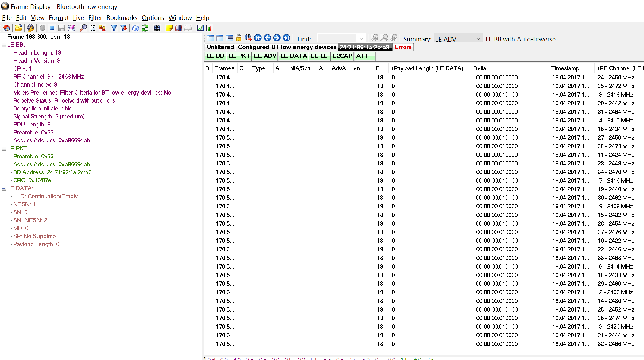The width and height of the screenshot is (644, 360).
Task: Click the red bookmark book icon
Action: (x=179, y=28)
